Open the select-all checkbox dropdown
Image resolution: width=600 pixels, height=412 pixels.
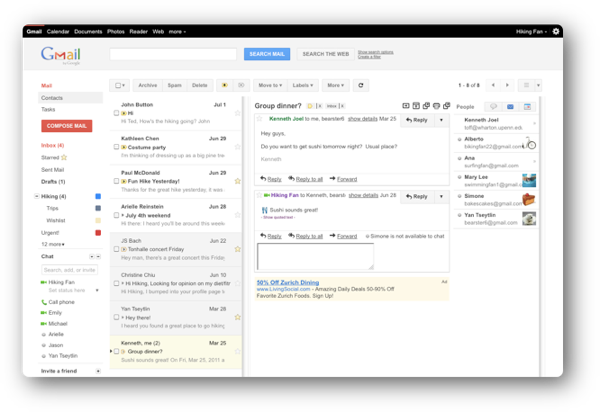(x=120, y=85)
